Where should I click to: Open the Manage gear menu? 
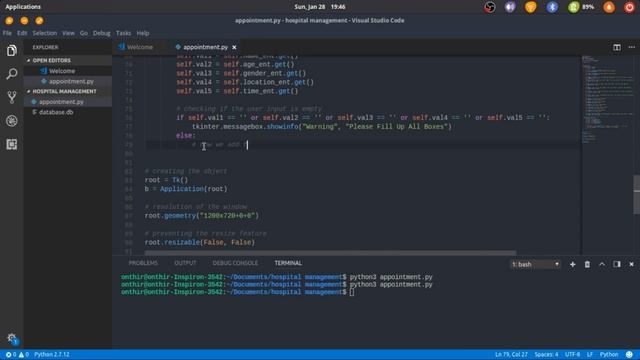[x=11, y=338]
